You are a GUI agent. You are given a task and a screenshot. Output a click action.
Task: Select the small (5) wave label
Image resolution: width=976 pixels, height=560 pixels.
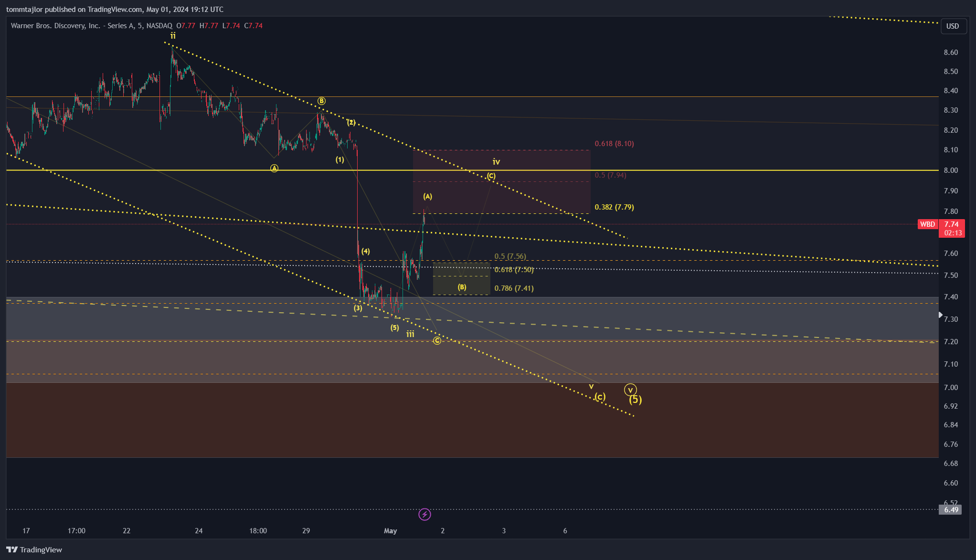pos(394,328)
